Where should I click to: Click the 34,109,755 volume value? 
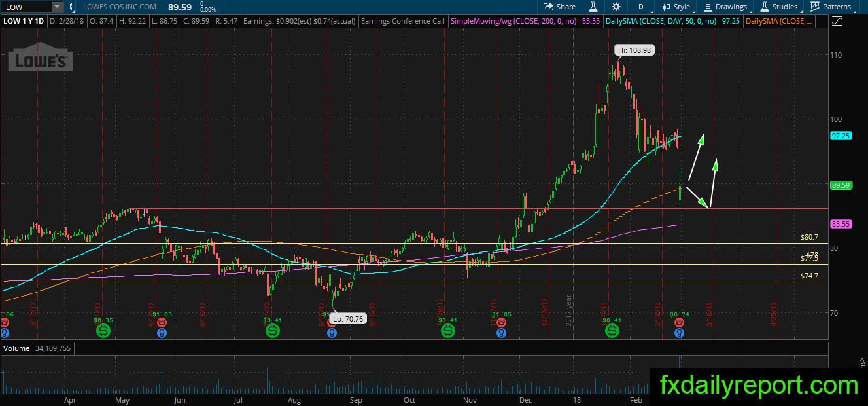pyautogui.click(x=53, y=348)
